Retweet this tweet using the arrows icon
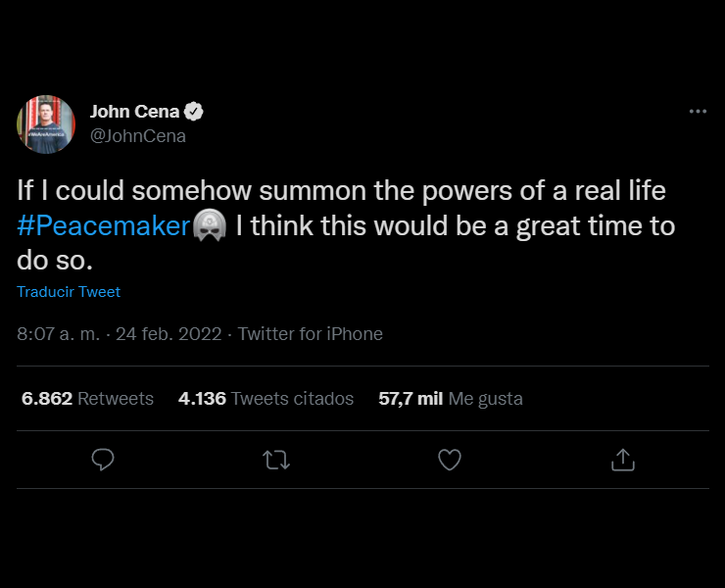 [x=277, y=460]
